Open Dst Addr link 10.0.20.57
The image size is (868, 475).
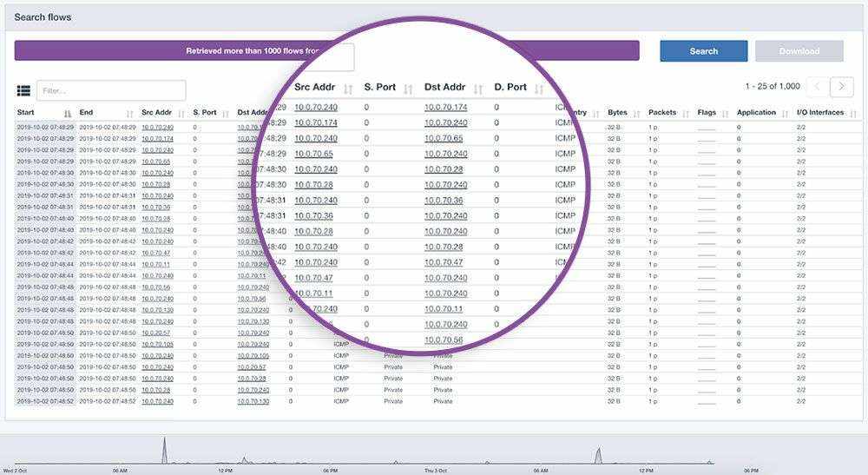(252, 367)
